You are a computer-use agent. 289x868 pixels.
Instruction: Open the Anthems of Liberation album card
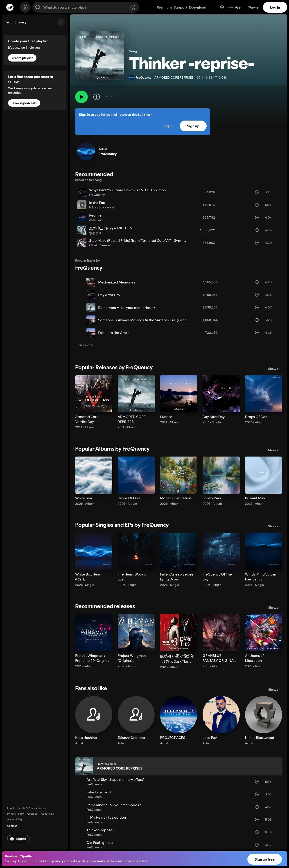coord(263,641)
